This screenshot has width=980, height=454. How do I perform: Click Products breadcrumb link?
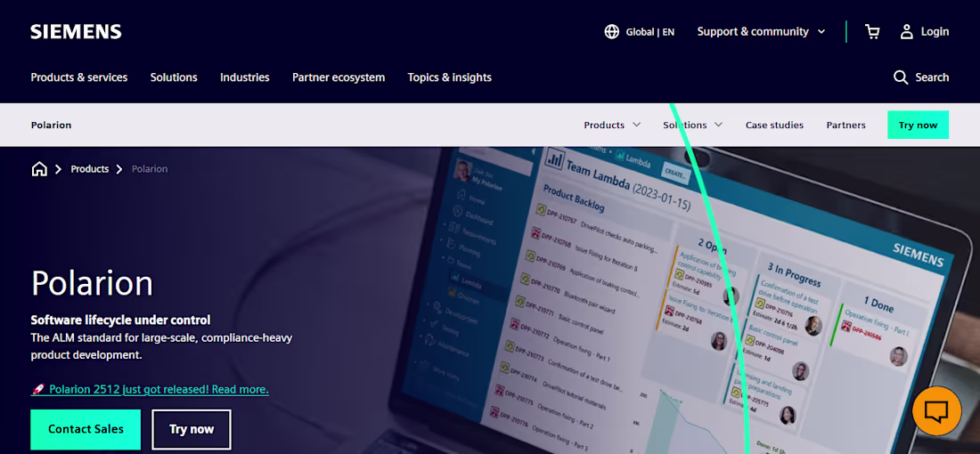[89, 169]
